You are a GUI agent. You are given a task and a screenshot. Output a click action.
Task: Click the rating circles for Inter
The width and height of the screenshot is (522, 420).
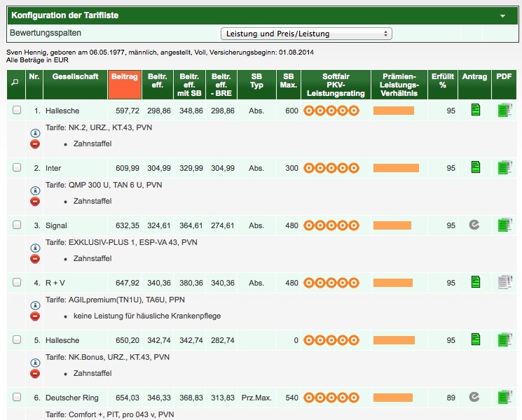click(x=331, y=168)
